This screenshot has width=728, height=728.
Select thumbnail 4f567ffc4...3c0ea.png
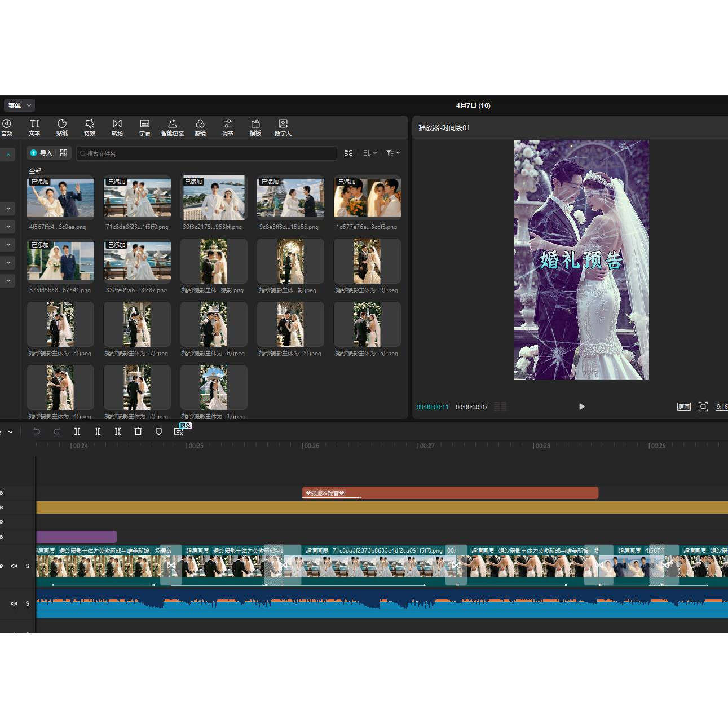pos(61,197)
